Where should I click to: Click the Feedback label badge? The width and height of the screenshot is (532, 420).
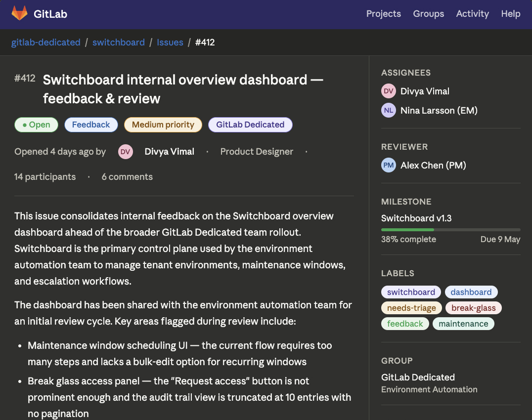91,125
